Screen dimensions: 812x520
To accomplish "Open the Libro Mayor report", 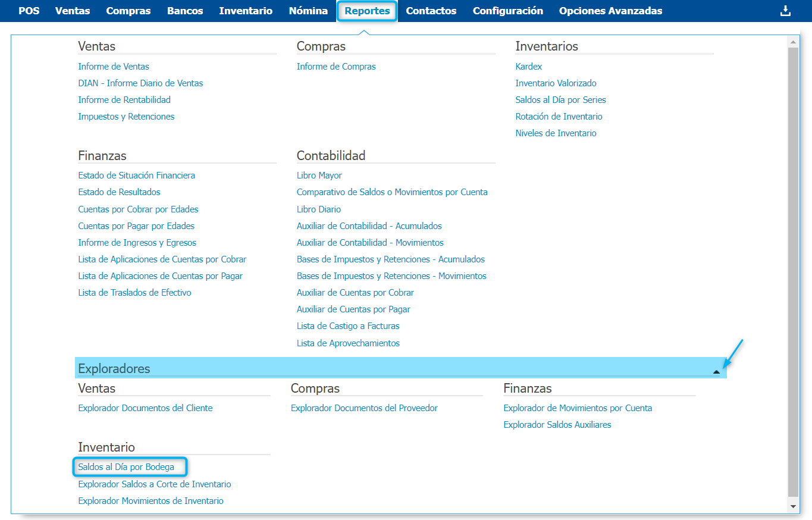I will tap(319, 176).
